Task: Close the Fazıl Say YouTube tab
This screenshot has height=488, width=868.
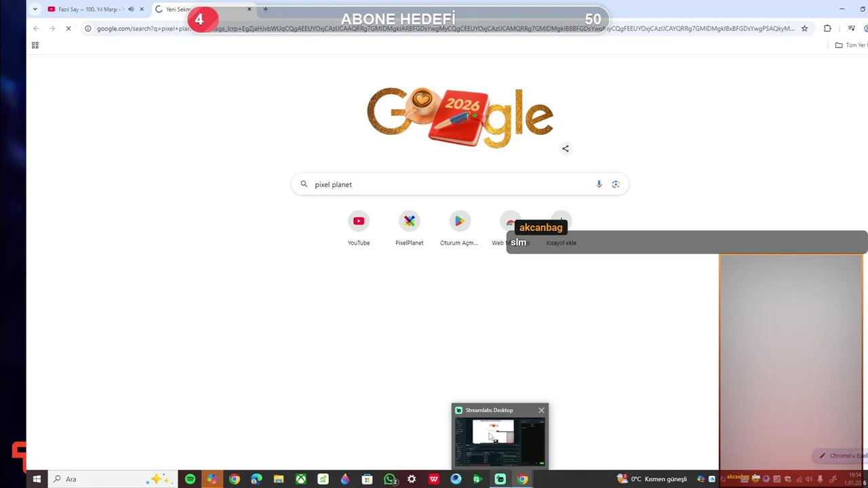Action: [x=142, y=9]
